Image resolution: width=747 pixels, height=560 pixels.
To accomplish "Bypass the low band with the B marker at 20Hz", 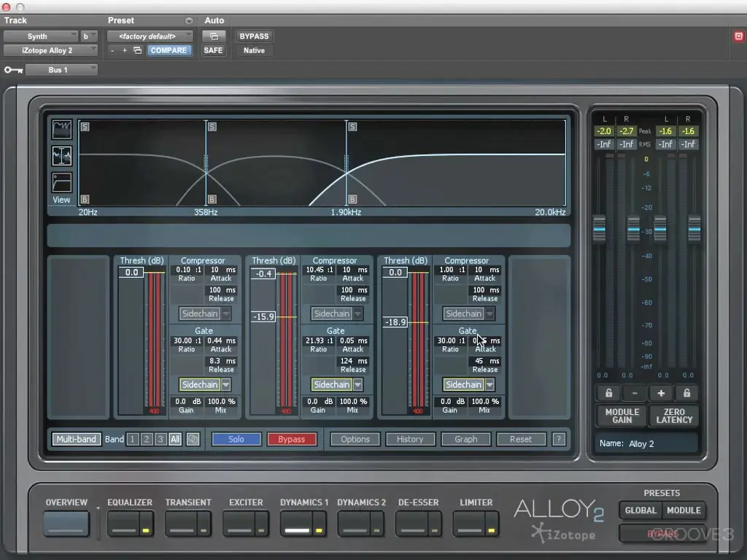I will coord(85,199).
